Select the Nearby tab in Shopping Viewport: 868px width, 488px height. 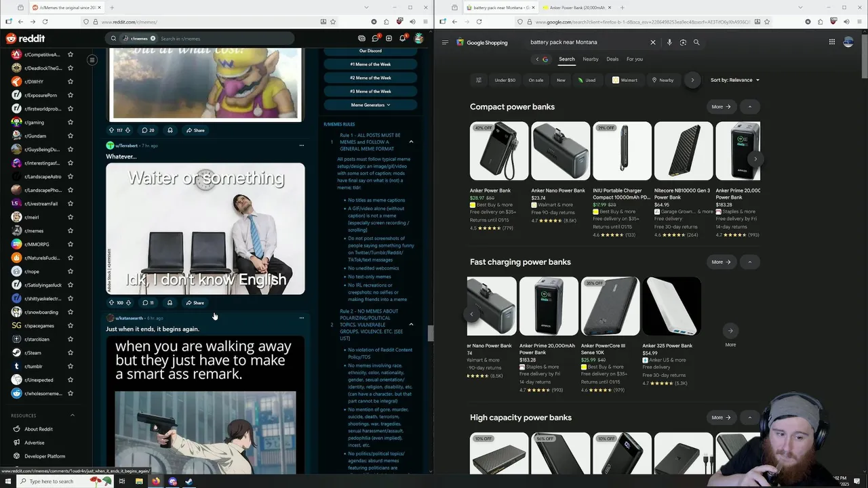pos(591,59)
